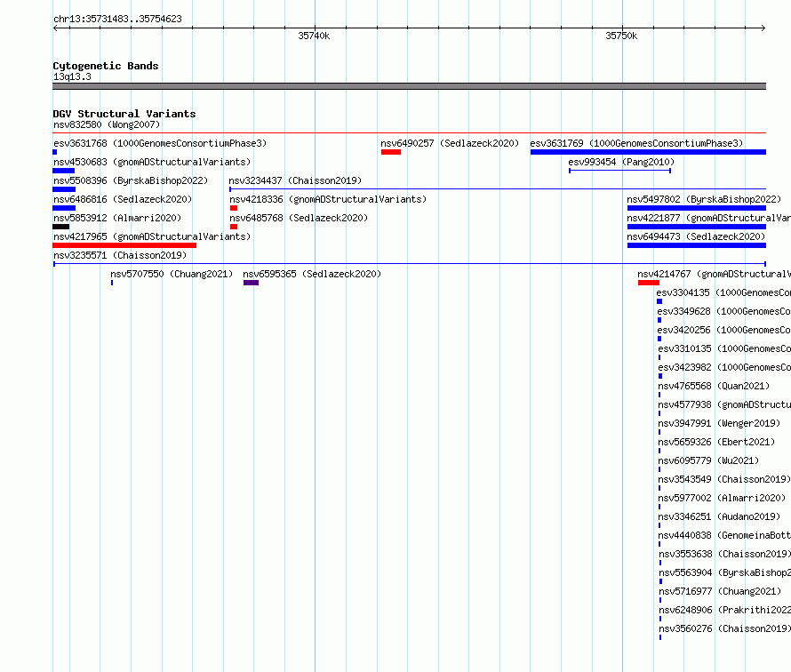
Task: Open nsv5508396 (ByrskaBishop2022) variant
Action: tap(131, 180)
